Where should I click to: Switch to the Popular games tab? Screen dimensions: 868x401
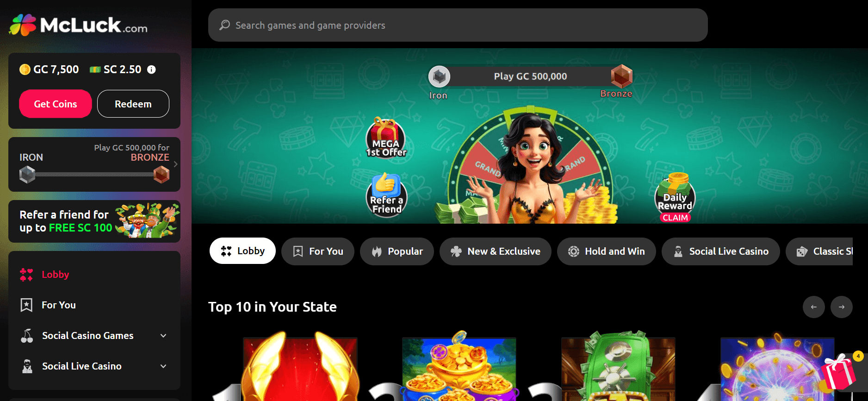[x=397, y=251]
